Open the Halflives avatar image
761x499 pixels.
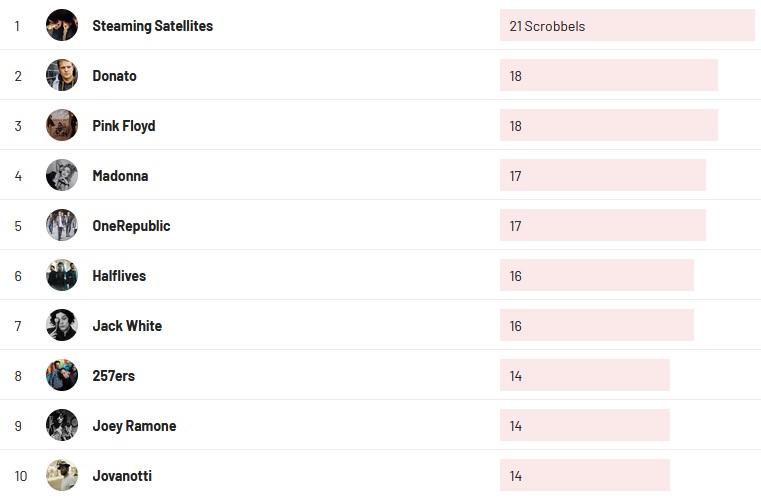(x=62, y=275)
